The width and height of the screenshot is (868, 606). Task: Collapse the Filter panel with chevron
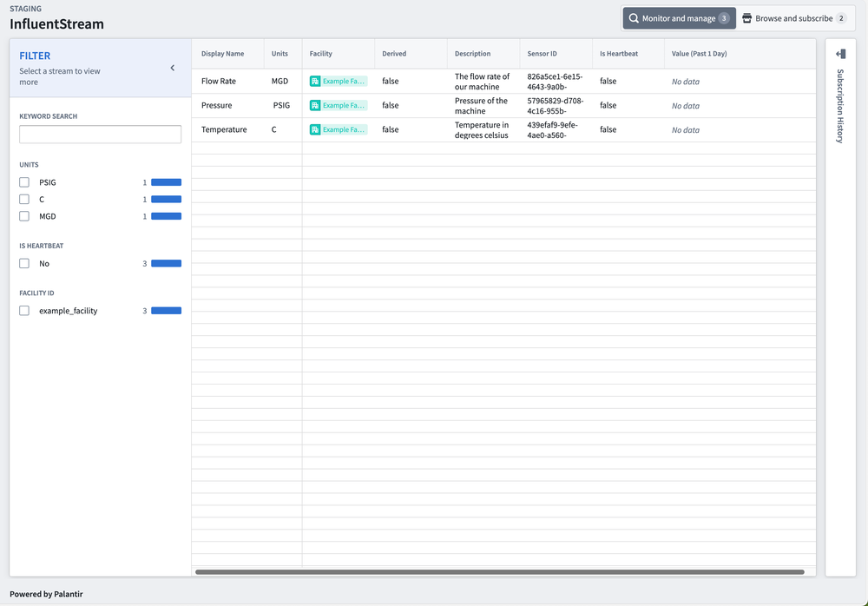point(172,69)
